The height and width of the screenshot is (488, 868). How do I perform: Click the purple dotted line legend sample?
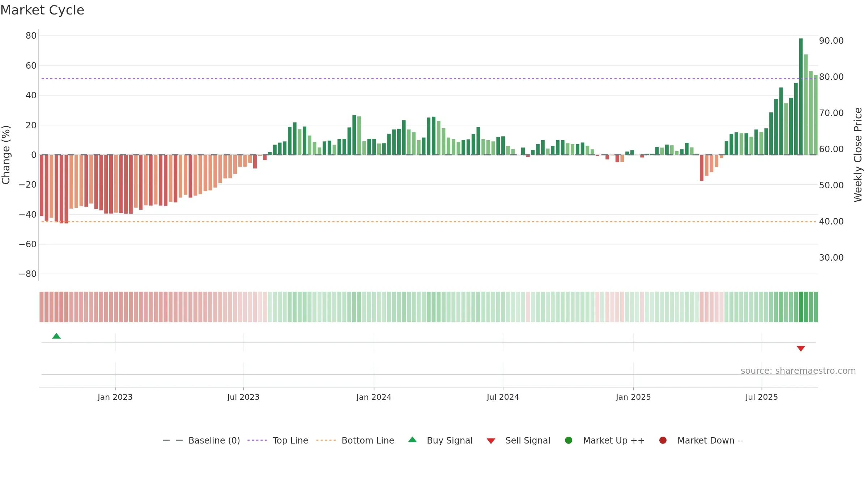pos(257,440)
